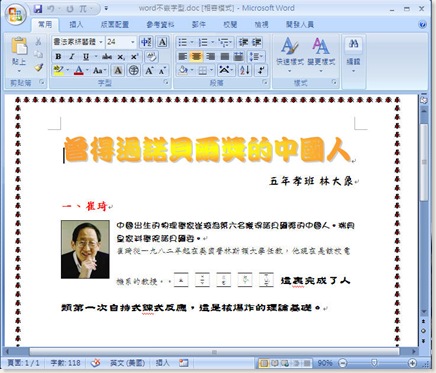The image size is (436, 373).
Task: Open 變更樣式 Change Styles menu
Action: click(x=321, y=54)
